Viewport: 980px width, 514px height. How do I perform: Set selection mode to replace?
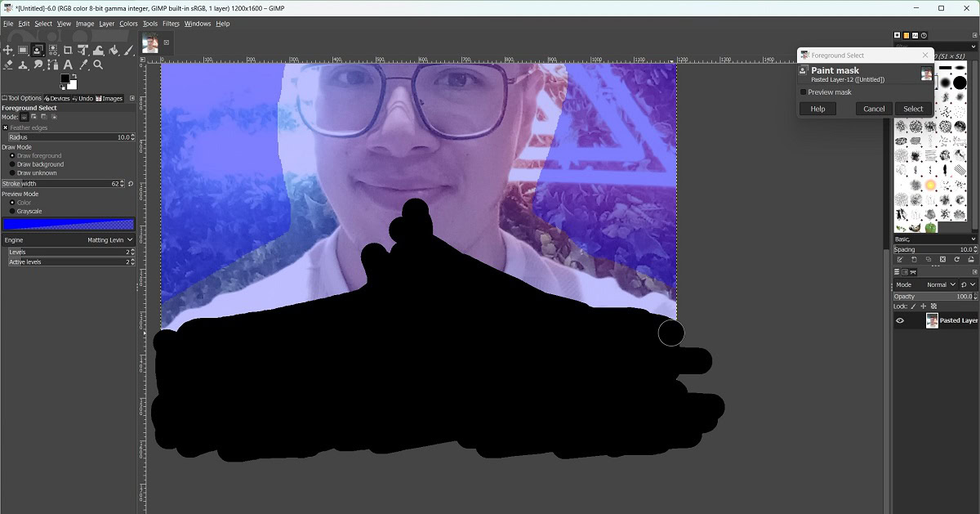pos(24,117)
